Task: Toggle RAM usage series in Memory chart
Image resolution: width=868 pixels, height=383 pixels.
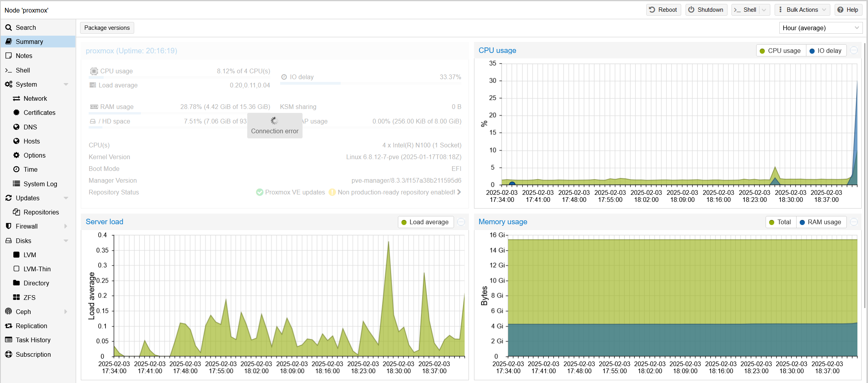Action: click(x=821, y=222)
